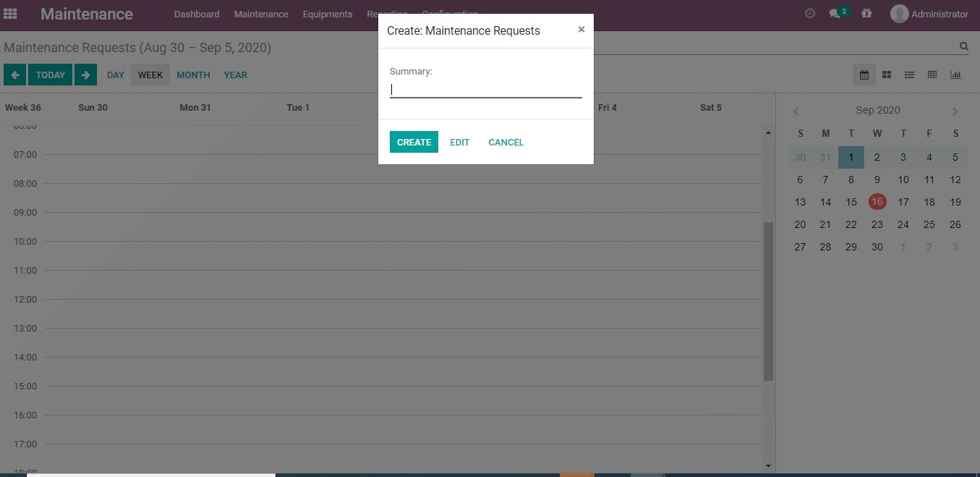Go to next week arrow button
This screenshot has height=477, width=980.
coord(85,75)
